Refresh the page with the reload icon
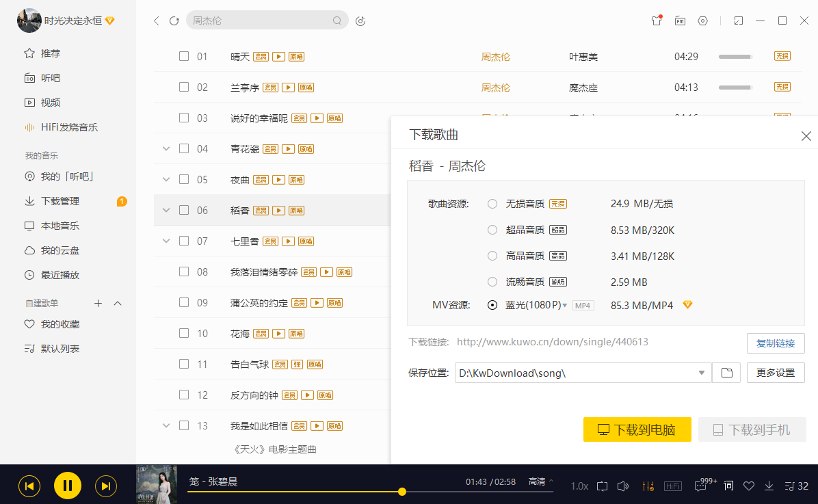Screen dimensions: 818x504 (x=174, y=21)
